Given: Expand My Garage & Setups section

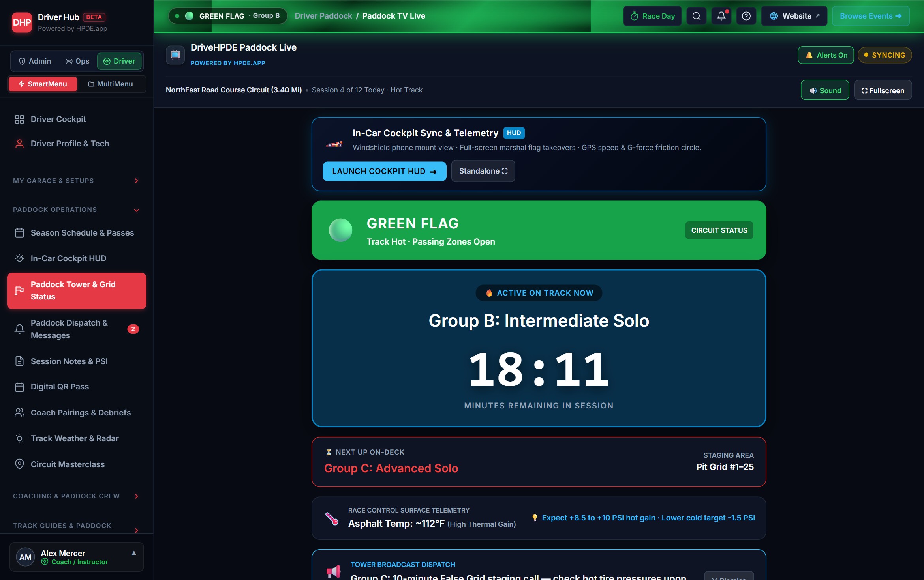Looking at the screenshot, I should [77, 181].
